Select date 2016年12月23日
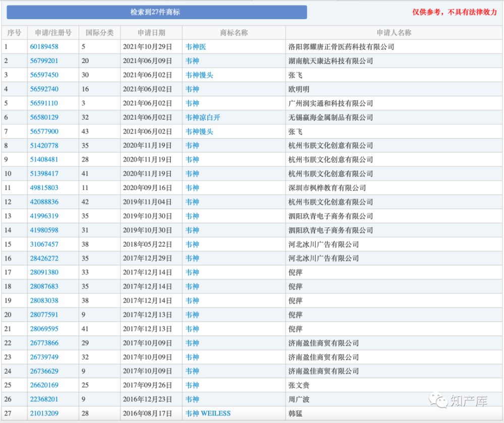Viewport: 504px width, 423px height. 147,399
